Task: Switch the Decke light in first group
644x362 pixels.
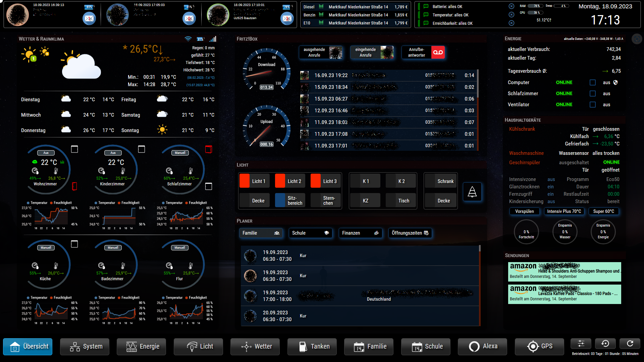Action: point(255,200)
